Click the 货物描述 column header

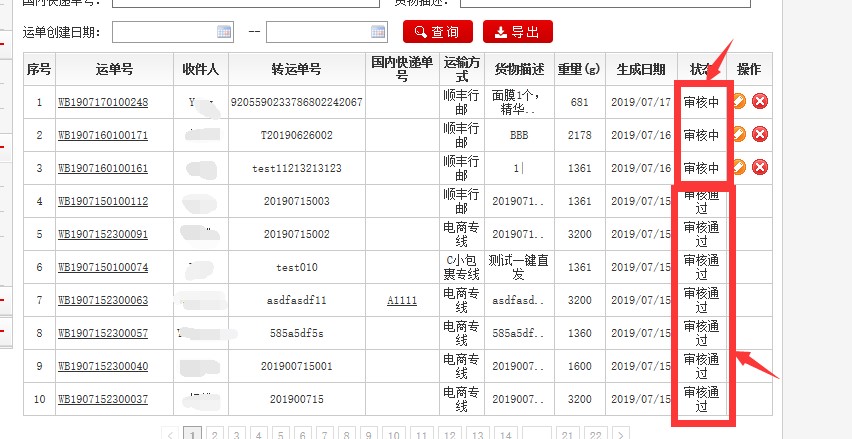point(519,69)
